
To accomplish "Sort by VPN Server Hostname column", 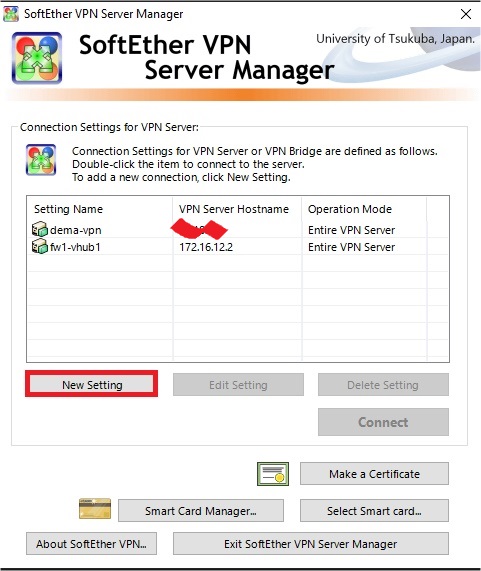I will [237, 209].
